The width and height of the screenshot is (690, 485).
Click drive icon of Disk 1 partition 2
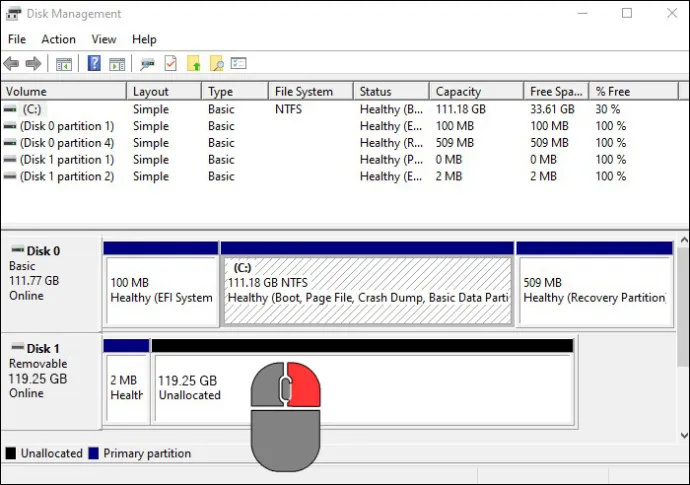(10, 176)
